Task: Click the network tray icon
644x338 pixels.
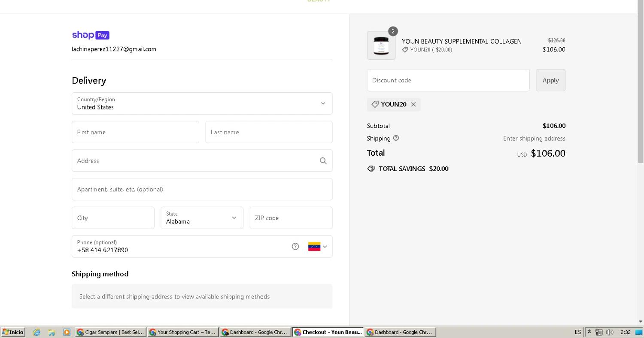Action: [x=599, y=332]
